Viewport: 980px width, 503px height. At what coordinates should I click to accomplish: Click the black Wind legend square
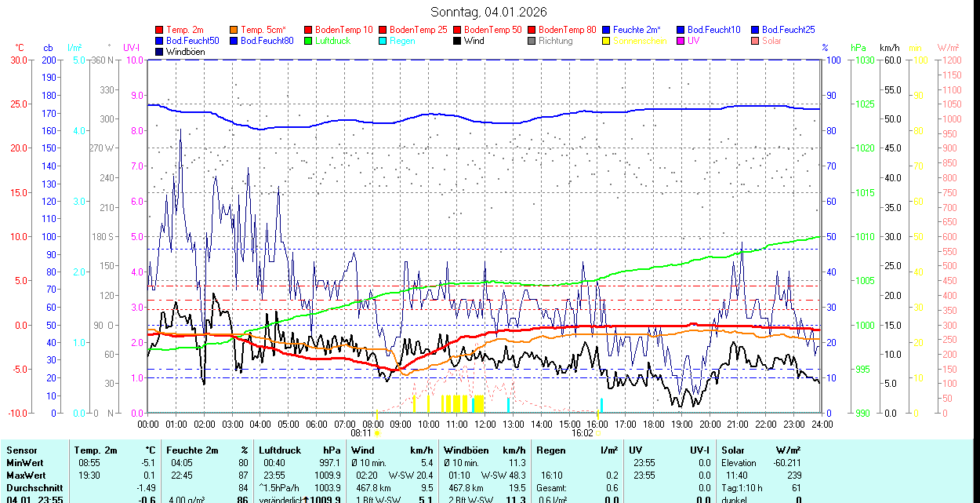[x=458, y=41]
